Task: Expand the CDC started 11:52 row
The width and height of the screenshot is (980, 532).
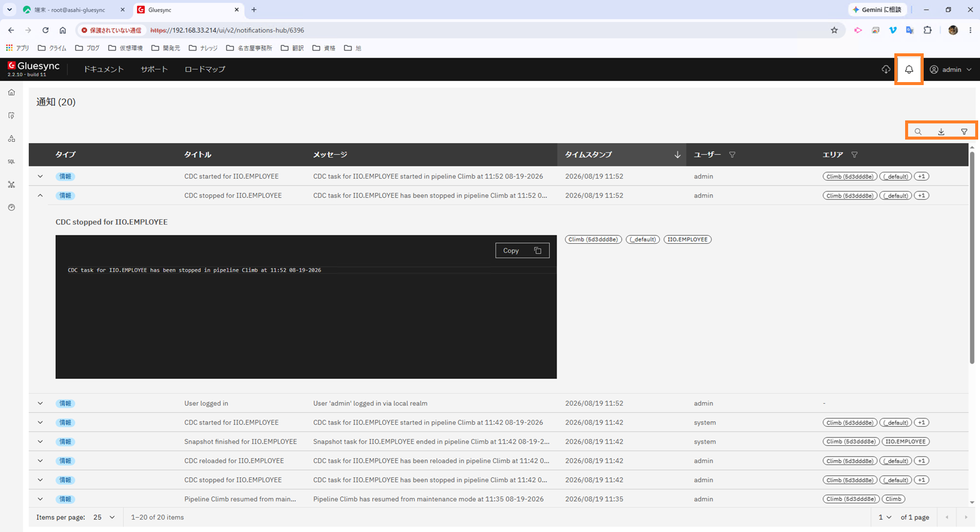Action: click(x=40, y=176)
